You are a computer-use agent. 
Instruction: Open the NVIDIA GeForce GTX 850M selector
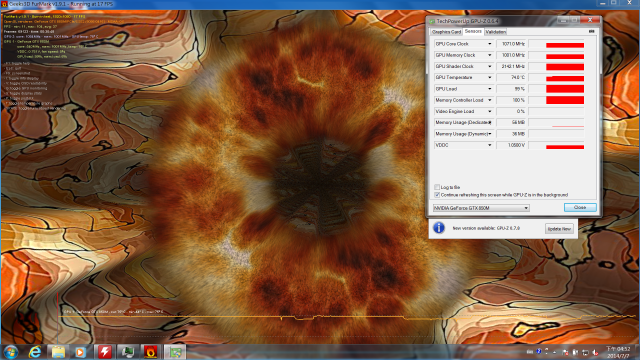pos(481,208)
